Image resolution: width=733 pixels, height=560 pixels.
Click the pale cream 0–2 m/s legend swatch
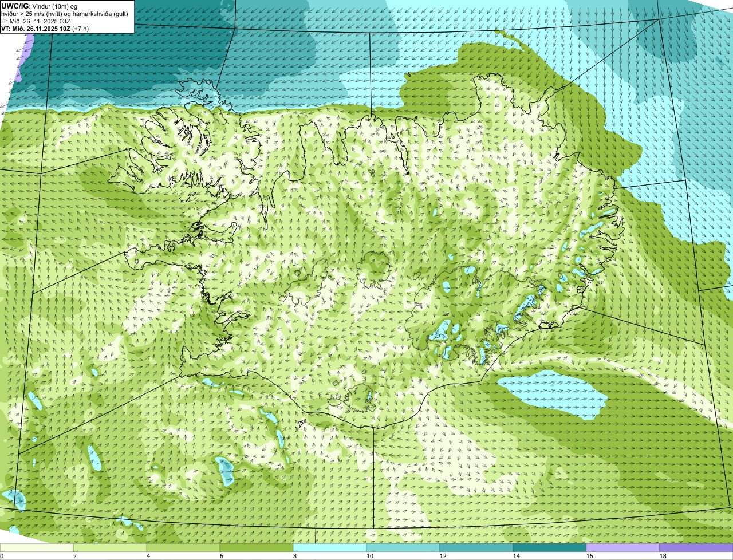pos(37,547)
